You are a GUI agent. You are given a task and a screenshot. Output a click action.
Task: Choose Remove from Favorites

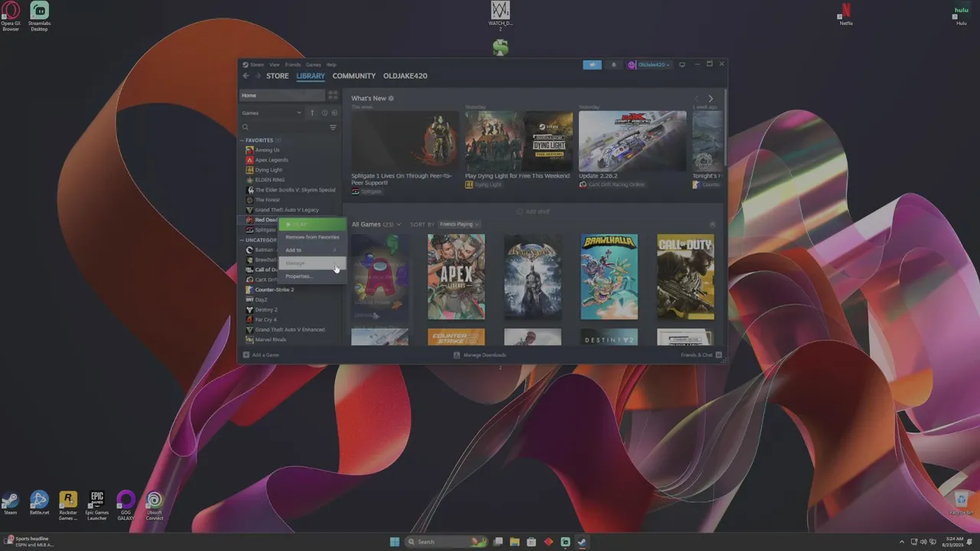[x=312, y=237]
